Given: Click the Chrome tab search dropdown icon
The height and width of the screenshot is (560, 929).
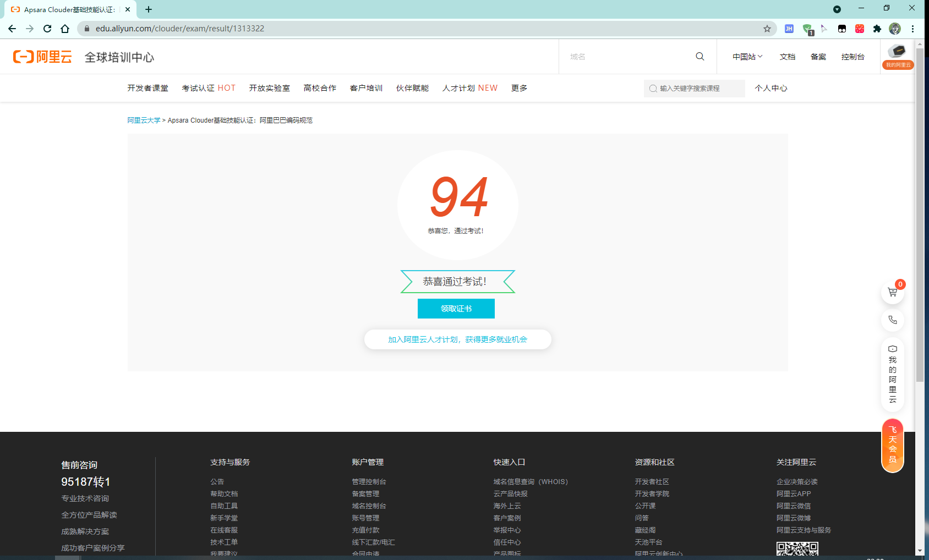Looking at the screenshot, I should click(x=837, y=9).
